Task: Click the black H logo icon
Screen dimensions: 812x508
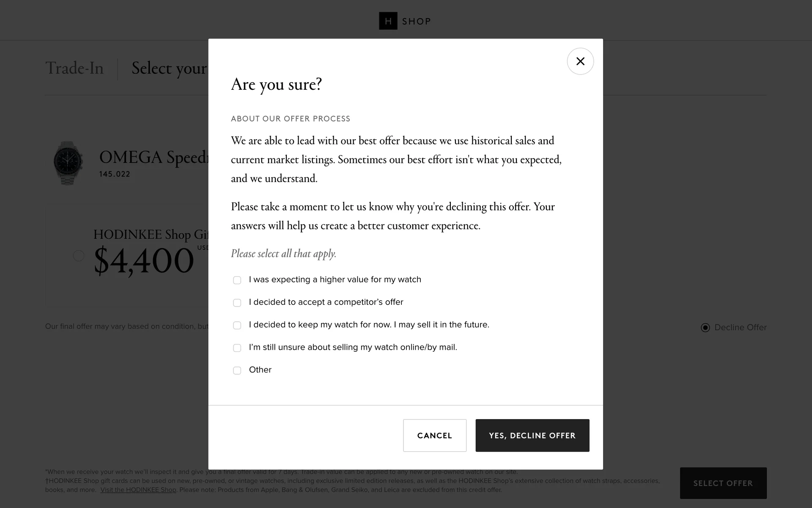Action: [x=388, y=21]
